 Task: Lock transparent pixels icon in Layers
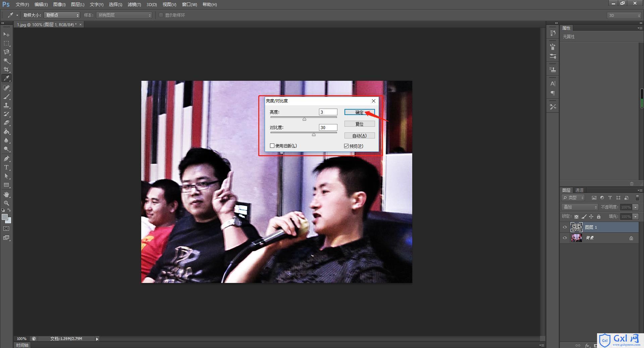click(576, 217)
